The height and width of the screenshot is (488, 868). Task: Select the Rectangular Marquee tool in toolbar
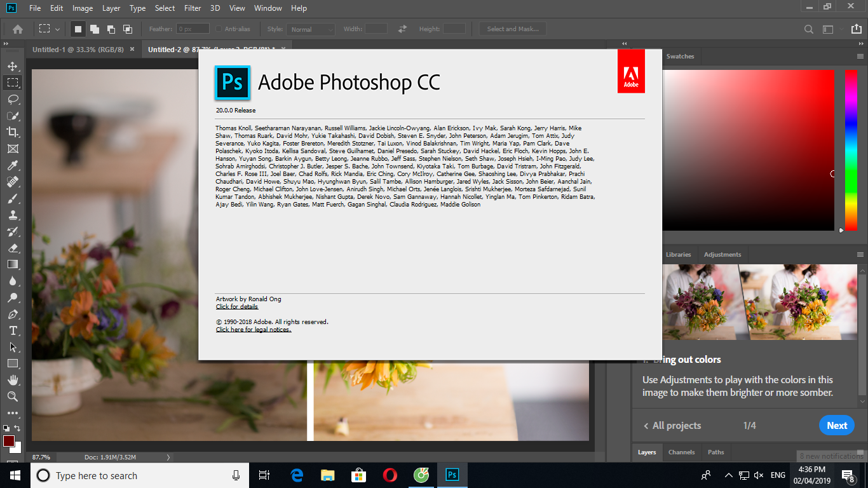13,83
